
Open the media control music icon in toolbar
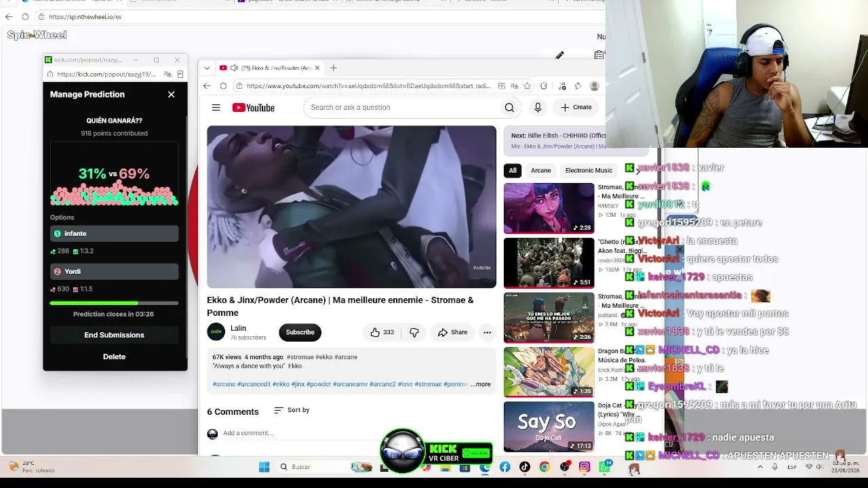click(562, 86)
